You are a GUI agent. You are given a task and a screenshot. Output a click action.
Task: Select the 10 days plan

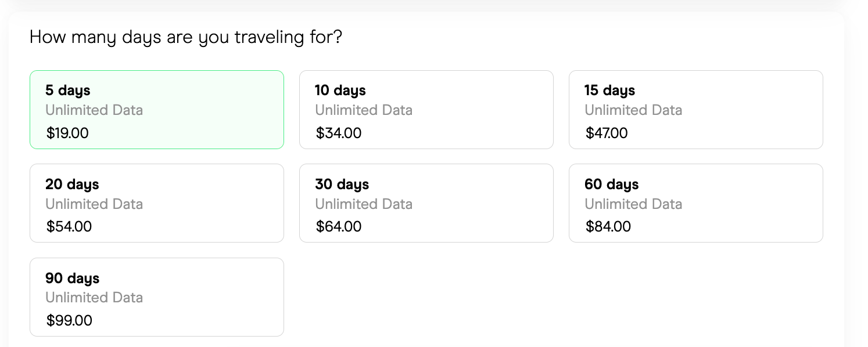click(x=426, y=109)
